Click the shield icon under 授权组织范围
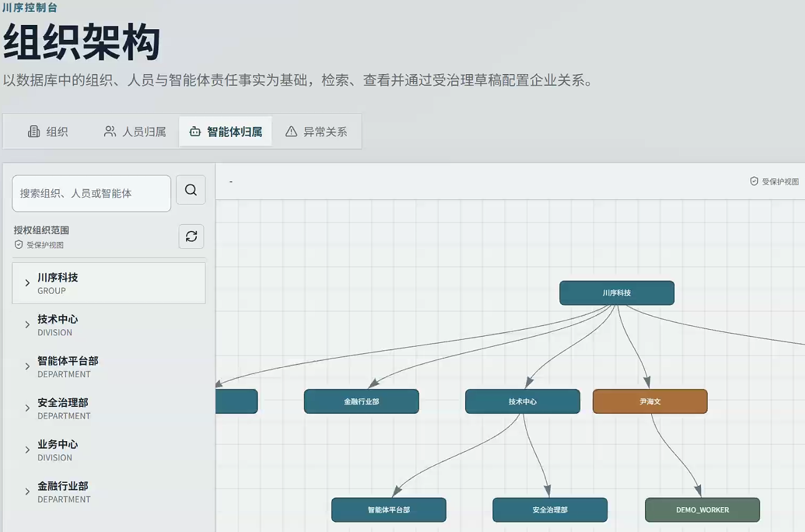Image resolution: width=805 pixels, height=532 pixels. 19,245
